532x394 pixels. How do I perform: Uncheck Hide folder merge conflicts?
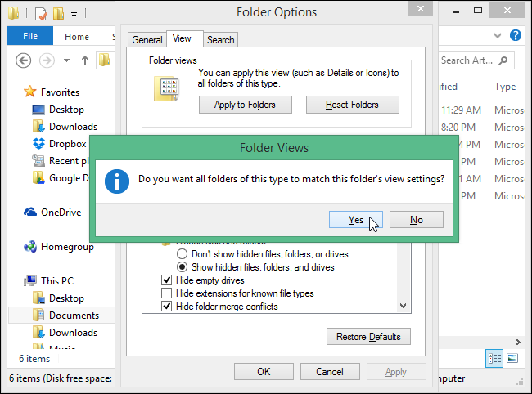pyautogui.click(x=167, y=307)
